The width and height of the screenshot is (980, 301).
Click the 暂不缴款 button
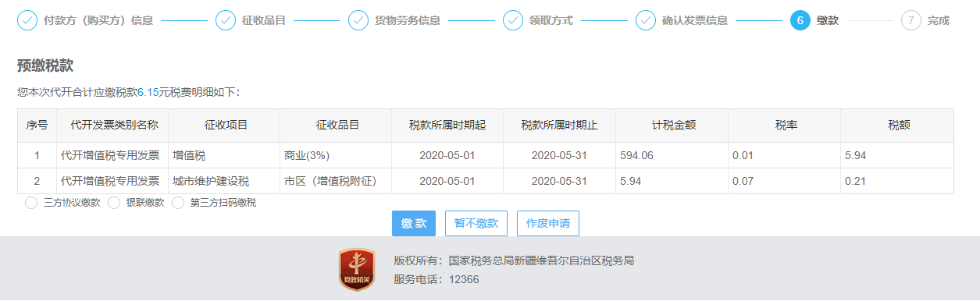pos(476,223)
